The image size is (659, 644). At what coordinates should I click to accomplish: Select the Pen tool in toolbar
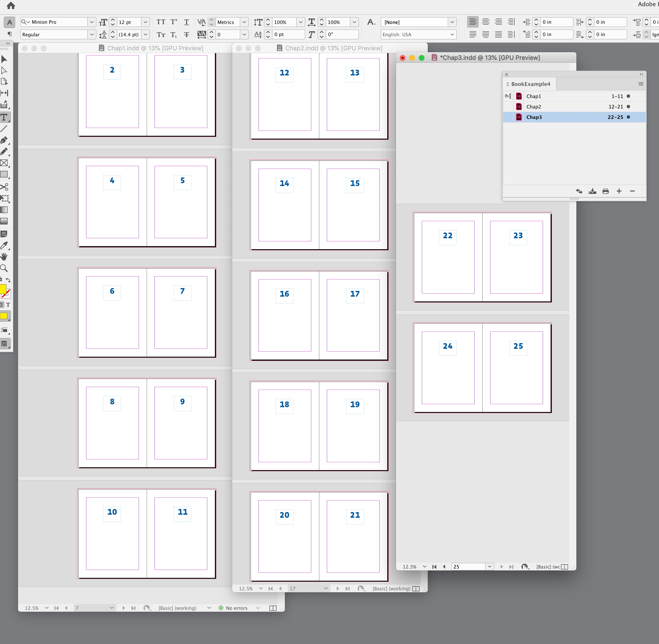coord(4,140)
